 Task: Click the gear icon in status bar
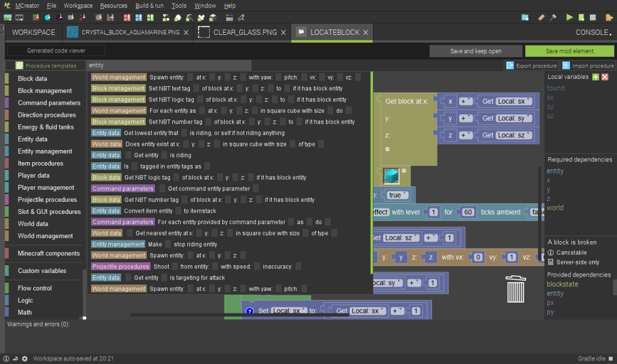tap(25, 359)
